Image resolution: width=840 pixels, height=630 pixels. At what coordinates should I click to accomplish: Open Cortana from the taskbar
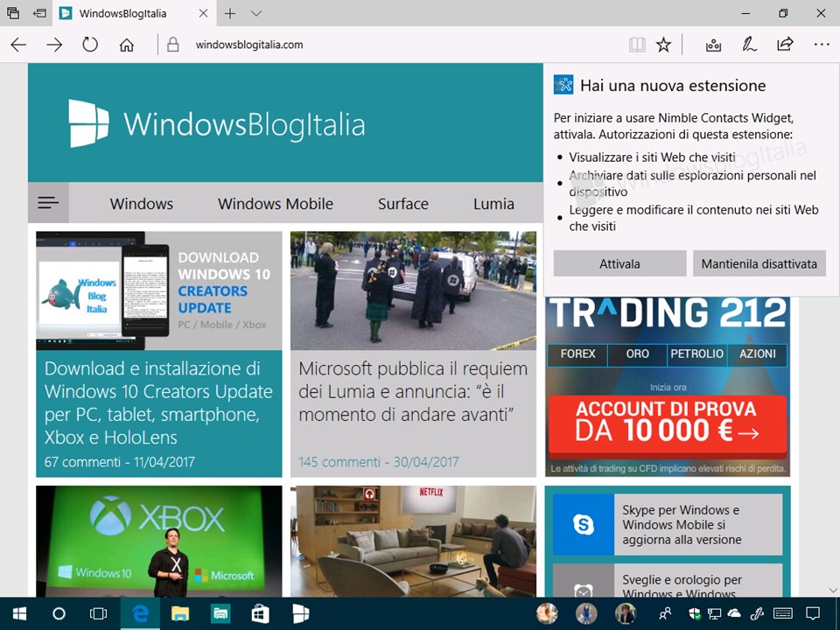(59, 614)
